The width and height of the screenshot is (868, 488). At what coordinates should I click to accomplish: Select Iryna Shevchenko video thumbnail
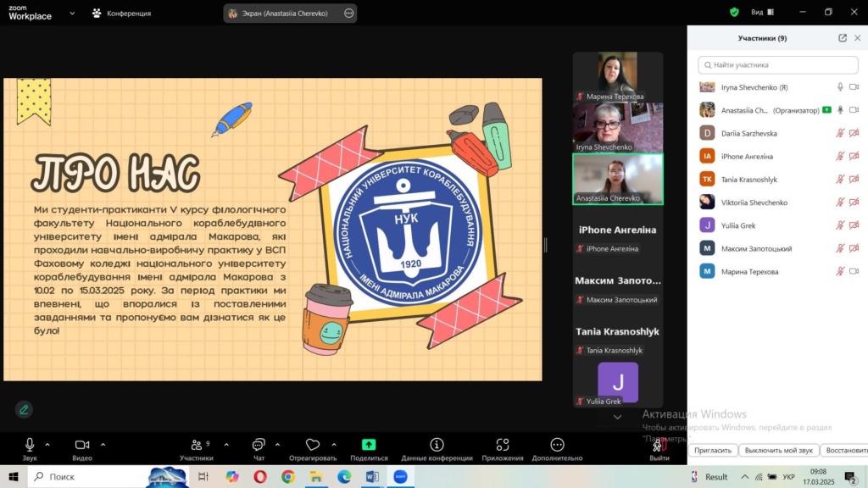point(617,127)
